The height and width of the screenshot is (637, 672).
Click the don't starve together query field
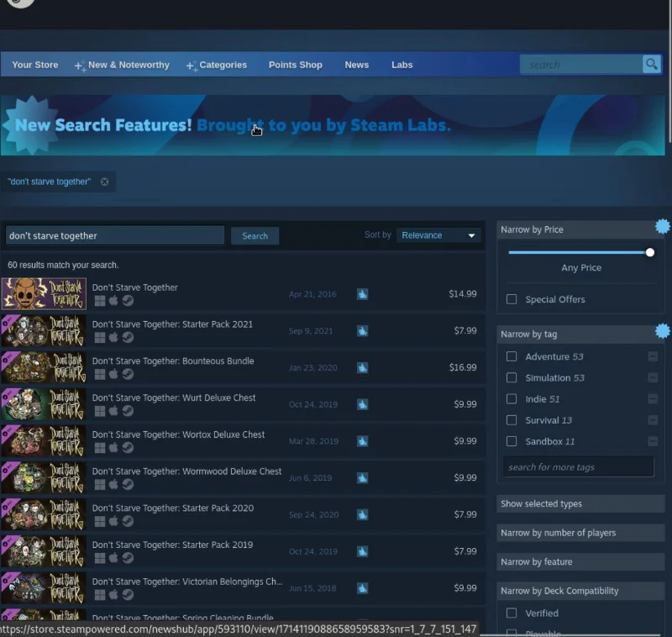[x=115, y=236]
